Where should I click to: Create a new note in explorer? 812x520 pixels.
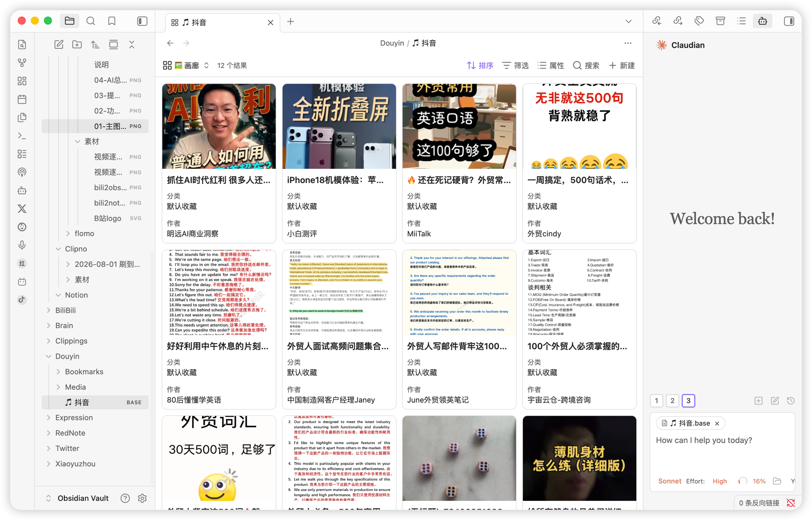pos(59,45)
